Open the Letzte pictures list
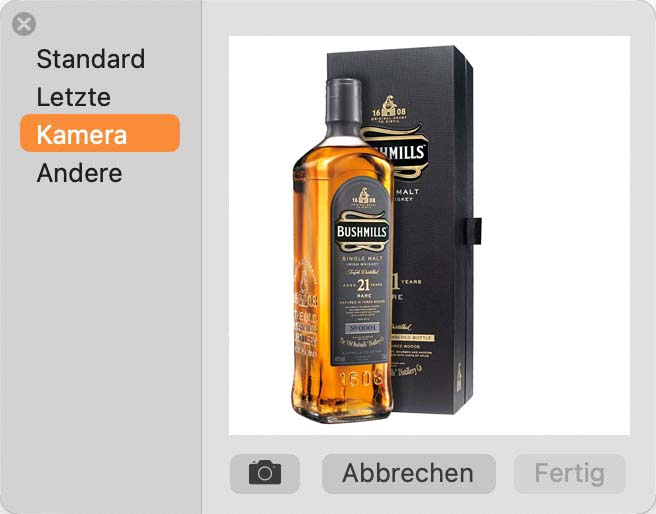Image resolution: width=656 pixels, height=514 pixels. (x=74, y=97)
